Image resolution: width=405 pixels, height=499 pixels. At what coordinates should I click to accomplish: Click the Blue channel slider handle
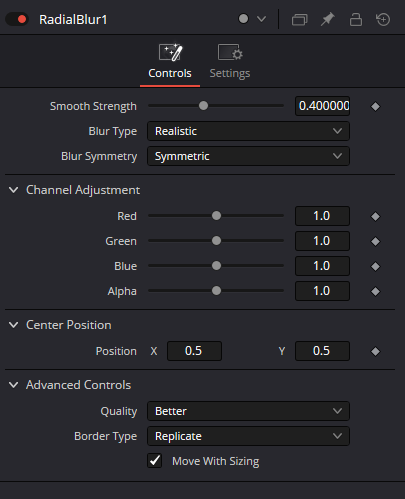[x=216, y=266]
